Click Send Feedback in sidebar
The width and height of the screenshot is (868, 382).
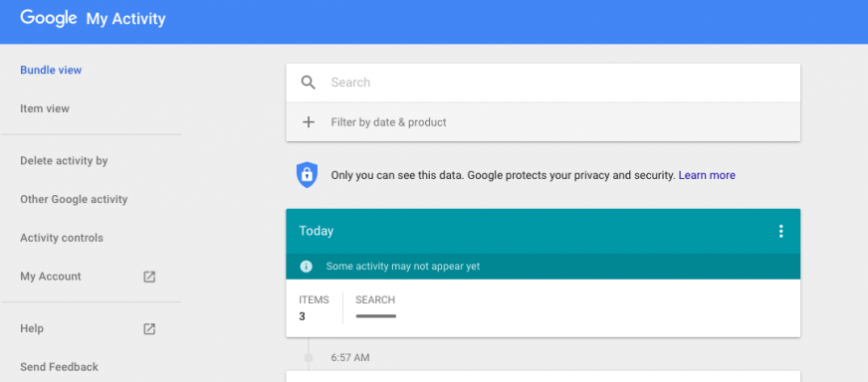[x=60, y=367]
